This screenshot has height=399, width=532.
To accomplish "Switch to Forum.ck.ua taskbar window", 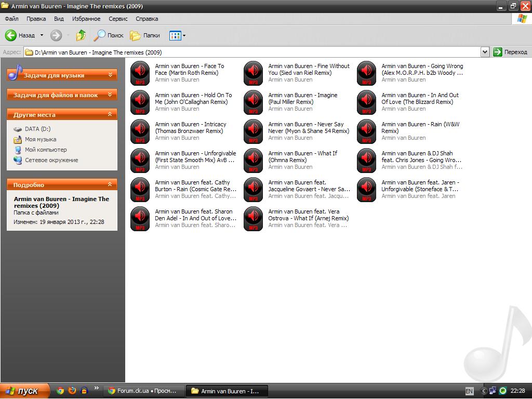I will 144,391.
